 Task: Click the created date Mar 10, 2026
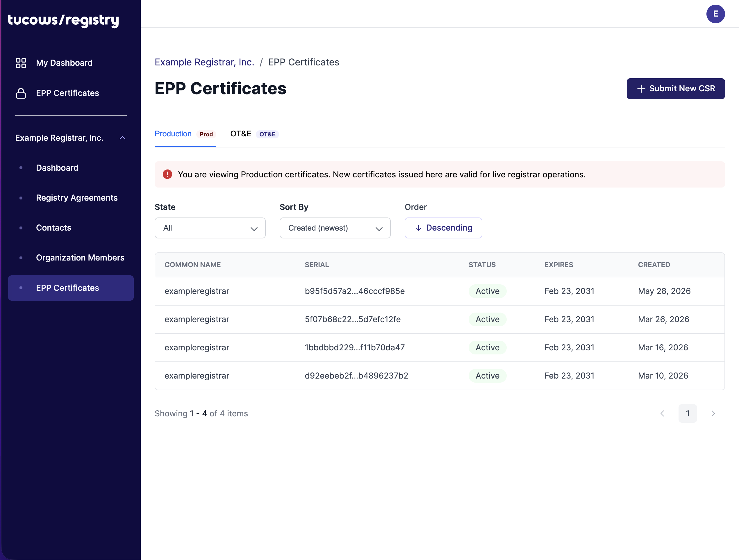663,376
